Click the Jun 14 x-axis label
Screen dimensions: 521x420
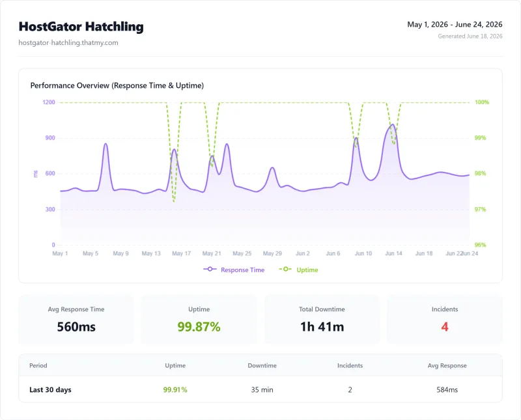393,253
